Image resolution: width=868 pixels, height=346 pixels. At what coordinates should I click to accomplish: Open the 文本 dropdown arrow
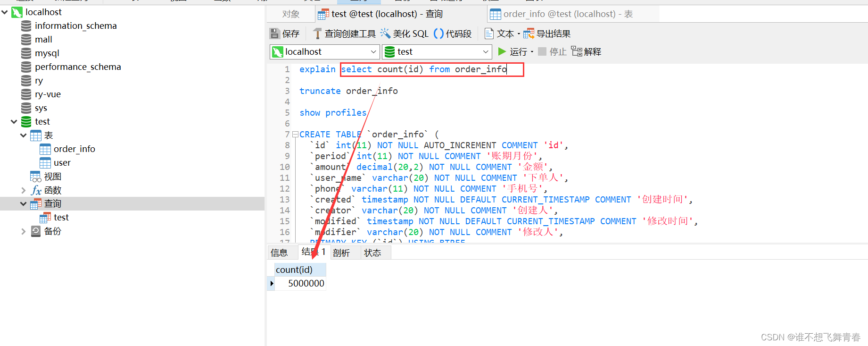(x=519, y=34)
